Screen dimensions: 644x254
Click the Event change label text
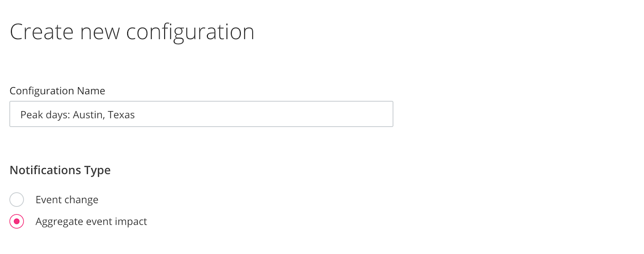(x=67, y=199)
